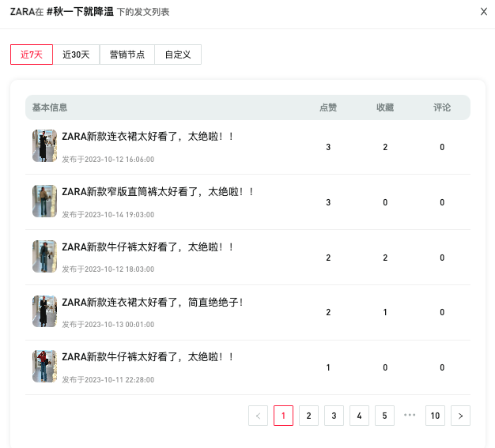
Task: Jump to page 5
Action: tap(384, 416)
